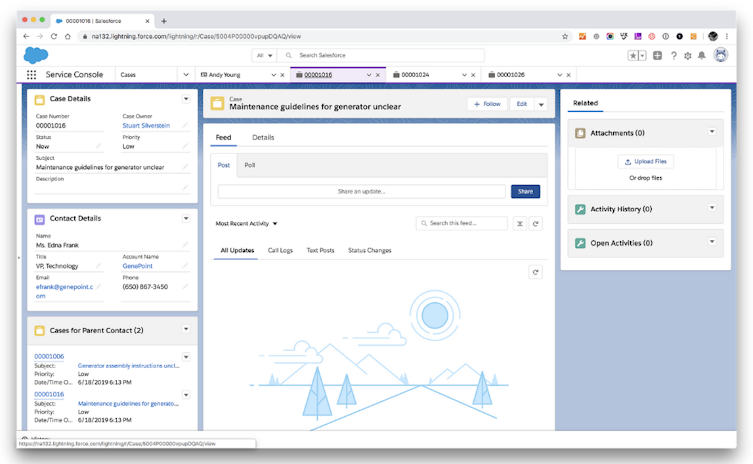Click the feed expand/collapse filter icon
753x464 pixels.
(x=520, y=224)
